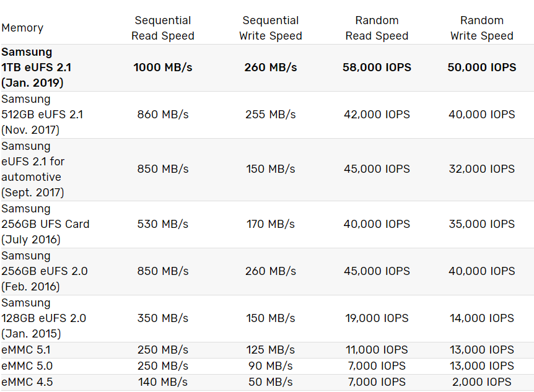The image size is (534, 392).
Task: Select the 530 MB/s value
Action: pyautogui.click(x=163, y=224)
